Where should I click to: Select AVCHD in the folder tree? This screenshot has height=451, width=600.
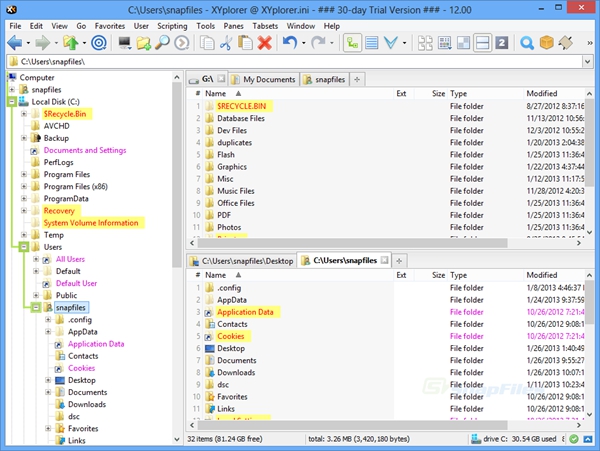tap(57, 126)
